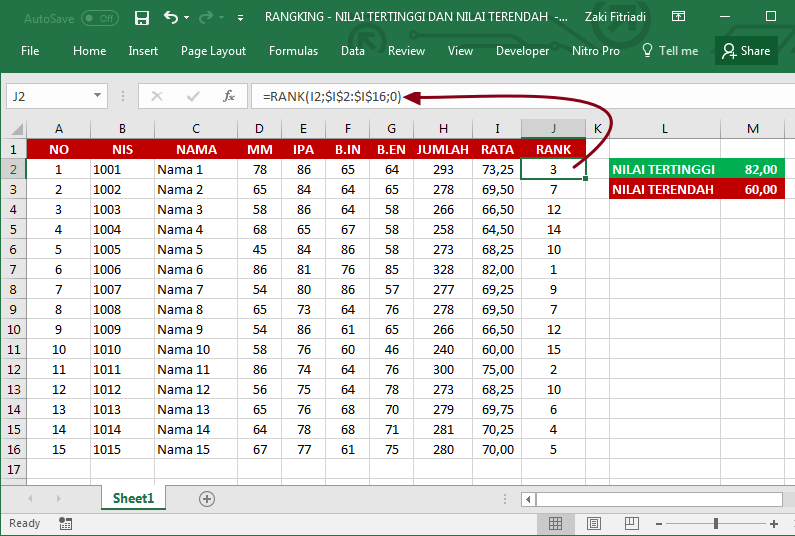The image size is (795, 536).
Task: Click the Undo arrow icon
Action: pyautogui.click(x=171, y=18)
